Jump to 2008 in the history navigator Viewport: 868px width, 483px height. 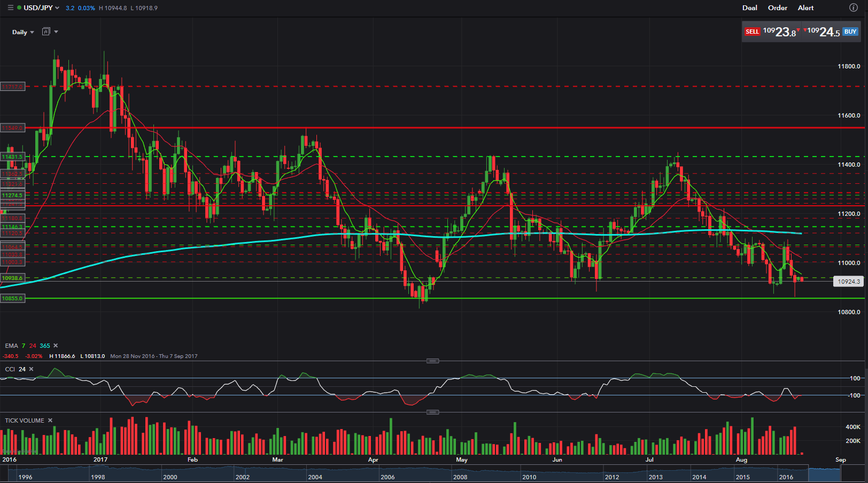(460, 477)
